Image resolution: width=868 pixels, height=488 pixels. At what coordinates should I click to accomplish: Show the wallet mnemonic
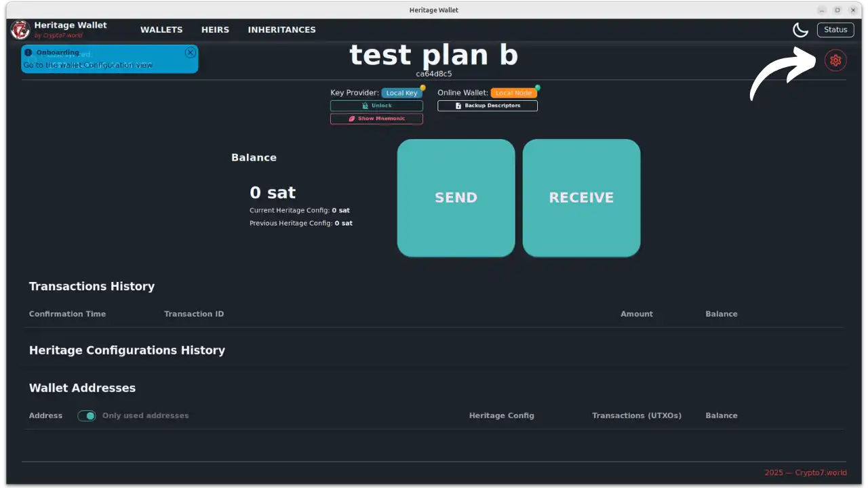pos(376,119)
